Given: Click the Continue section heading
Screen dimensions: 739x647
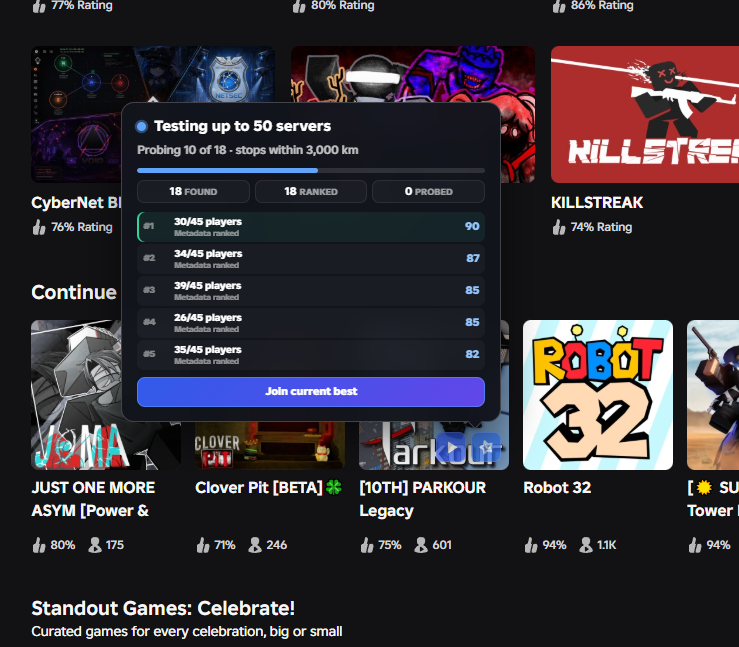Looking at the screenshot, I should pos(74,292).
